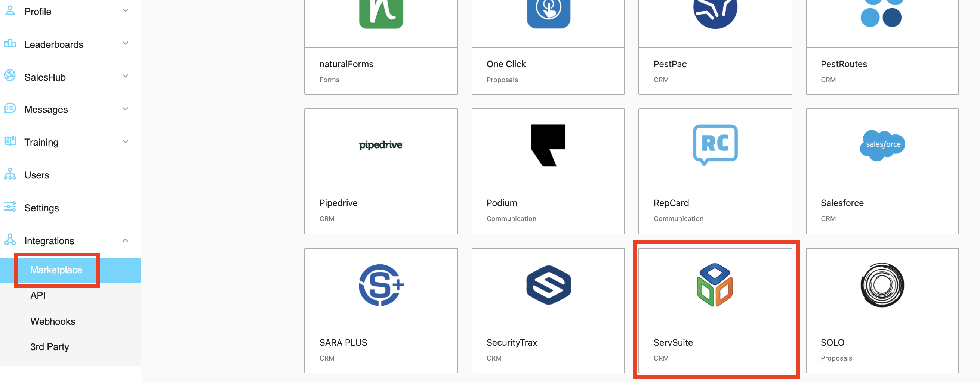This screenshot has width=980, height=383.
Task: Click the naturalForms green logo
Action: [x=381, y=14]
